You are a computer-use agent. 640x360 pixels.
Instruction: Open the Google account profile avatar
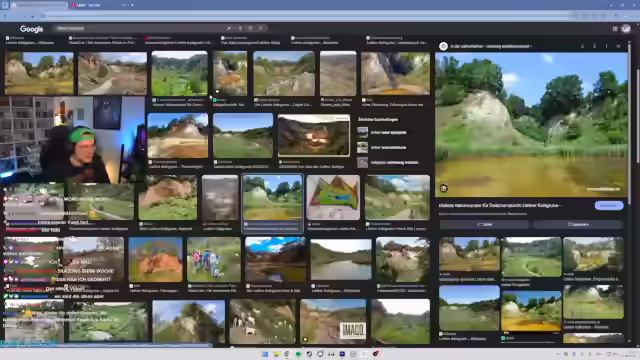point(626,29)
